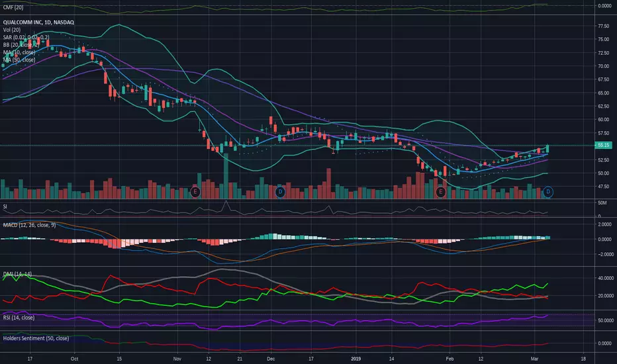Click the 52.50 price axis value
Screen dimensions: 617x364
click(x=604, y=159)
